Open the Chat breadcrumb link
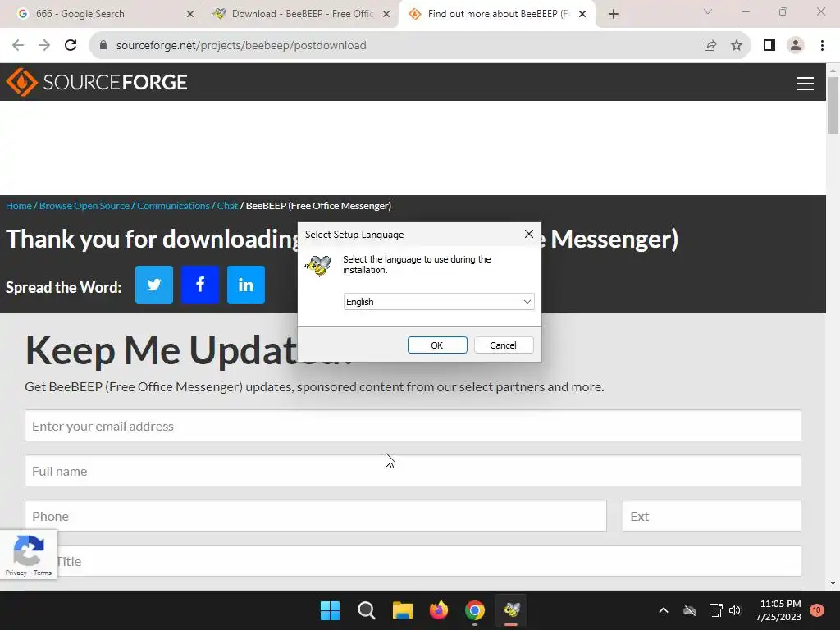 pos(227,206)
